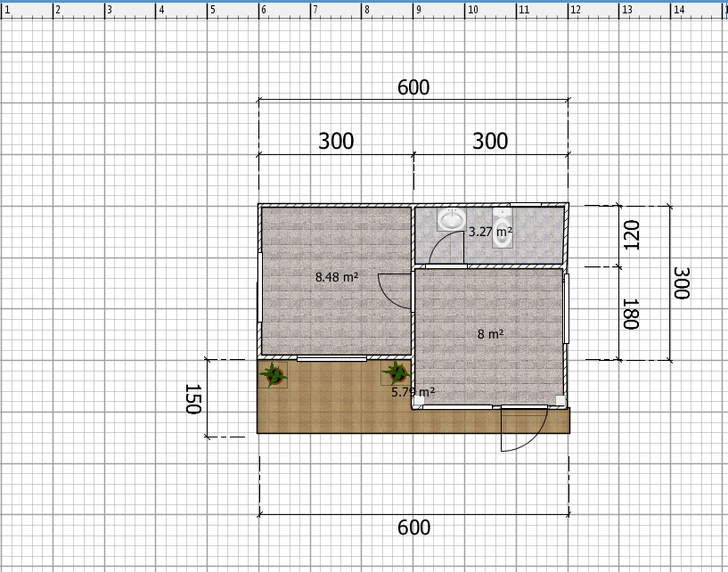The width and height of the screenshot is (728, 572).
Task: Select the door between the two large rooms
Action: (x=392, y=291)
